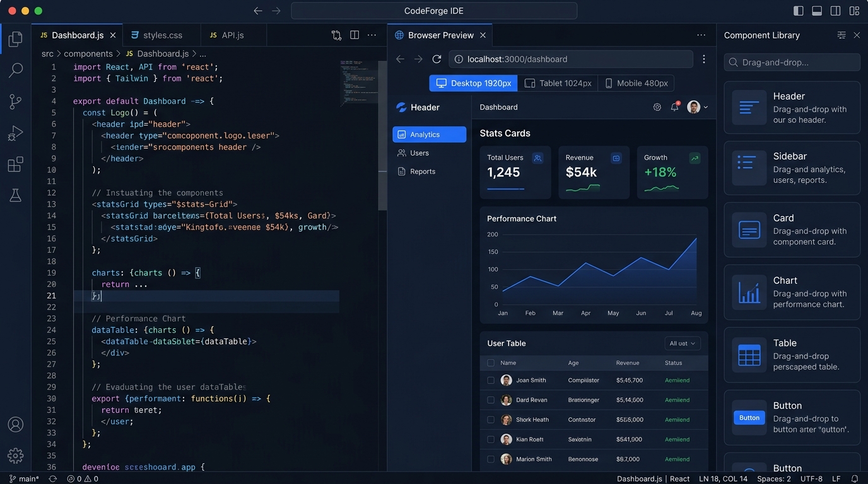Click the errors and warnings status indicator
This screenshot has width=868, height=484.
83,479
